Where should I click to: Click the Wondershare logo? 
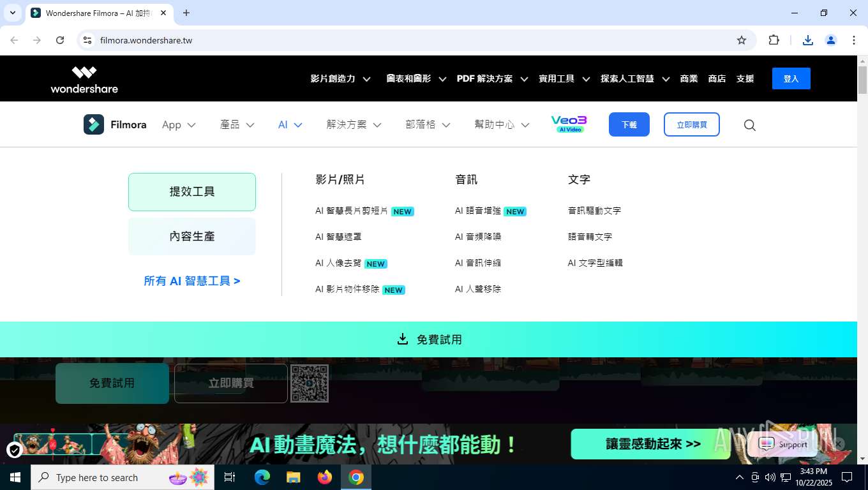point(84,80)
